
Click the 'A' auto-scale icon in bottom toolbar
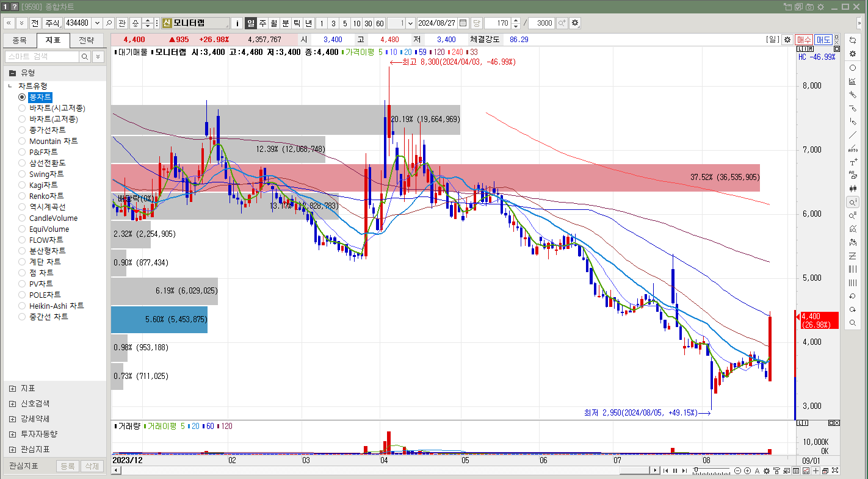757,470
